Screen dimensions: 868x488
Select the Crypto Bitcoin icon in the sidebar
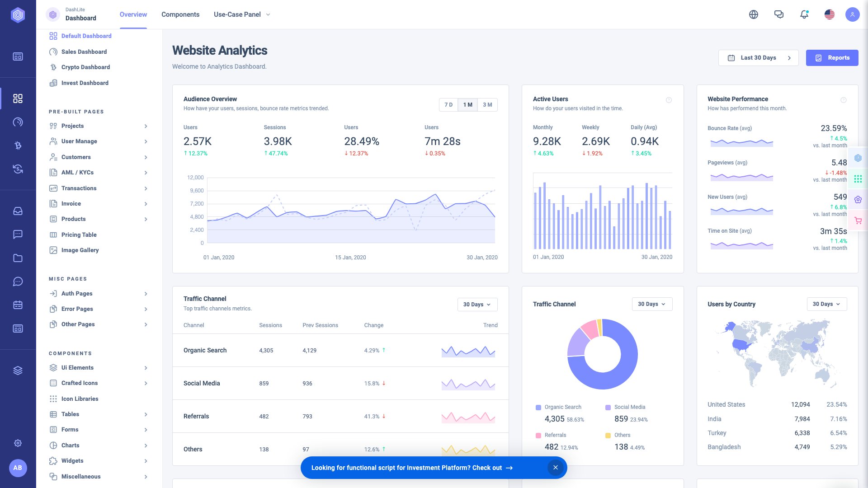pyautogui.click(x=18, y=145)
